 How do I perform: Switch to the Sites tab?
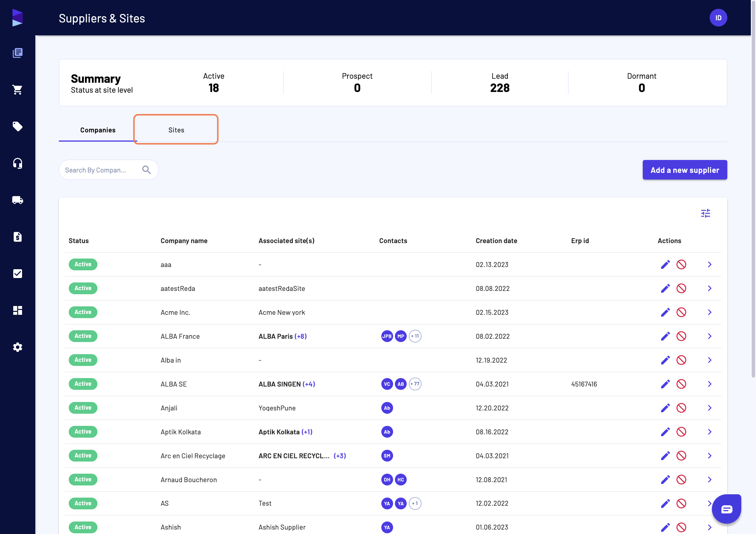176,130
